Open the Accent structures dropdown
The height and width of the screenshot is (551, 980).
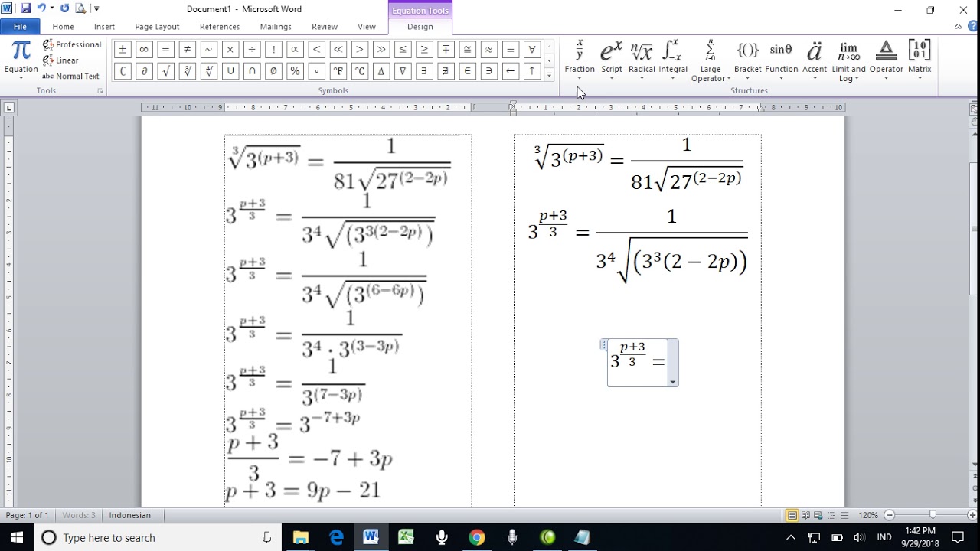tap(814, 60)
